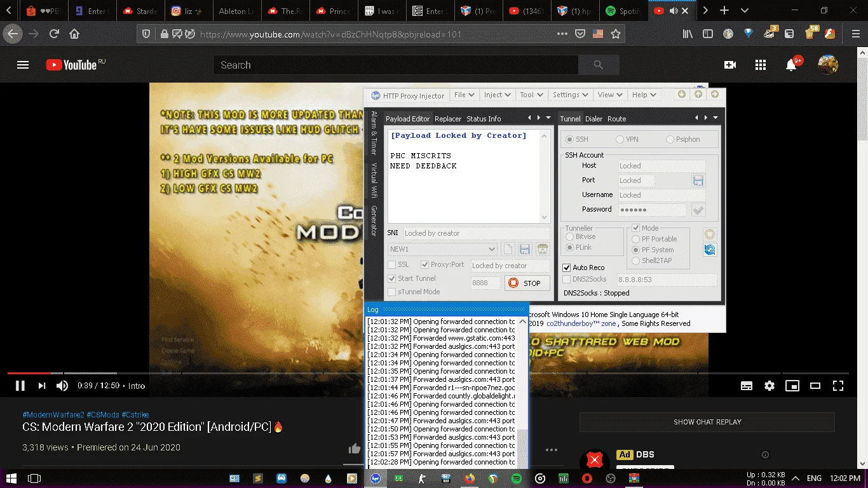
Task: Open the View dropdown menu
Action: (x=610, y=95)
